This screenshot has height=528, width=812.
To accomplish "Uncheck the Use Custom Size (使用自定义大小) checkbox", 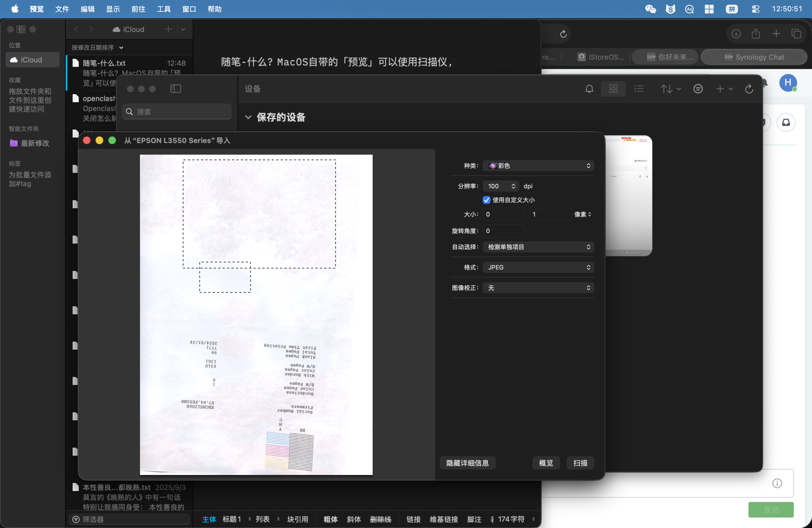I will tap(487, 200).
